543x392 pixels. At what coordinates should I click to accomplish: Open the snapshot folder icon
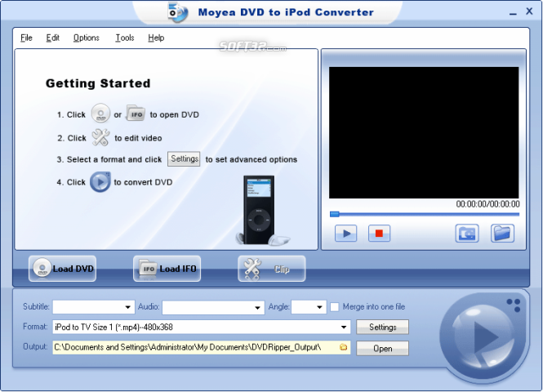click(502, 233)
